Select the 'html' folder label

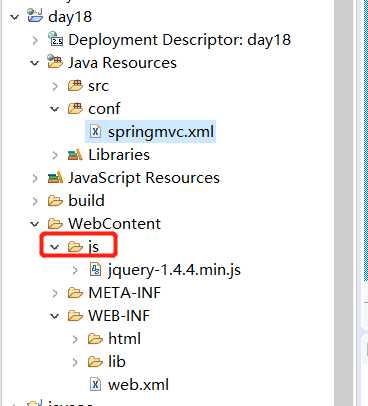pos(124,339)
